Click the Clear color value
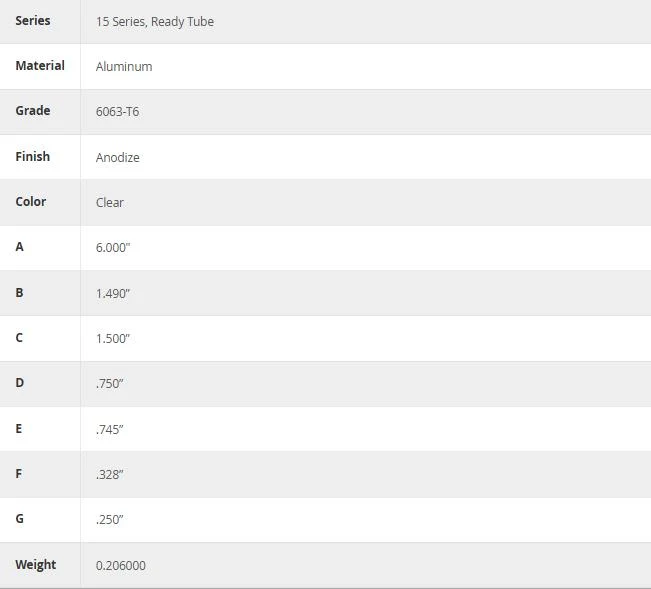 110,203
